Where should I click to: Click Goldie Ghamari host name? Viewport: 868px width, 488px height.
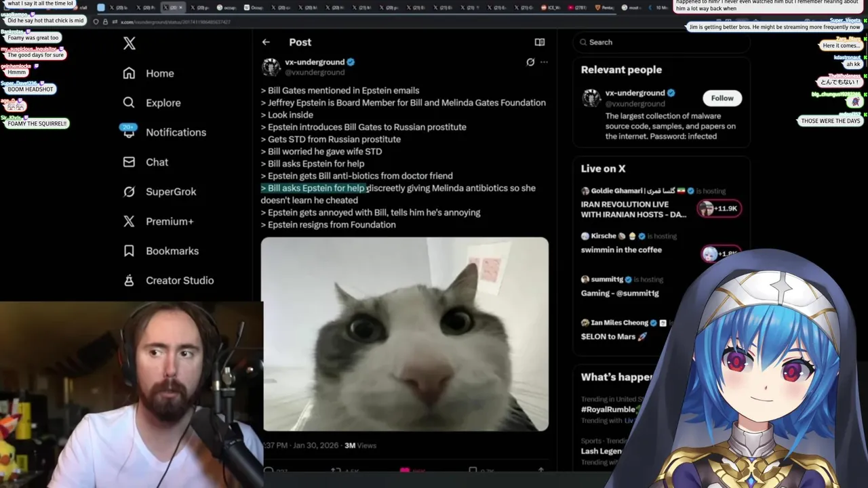click(x=617, y=191)
